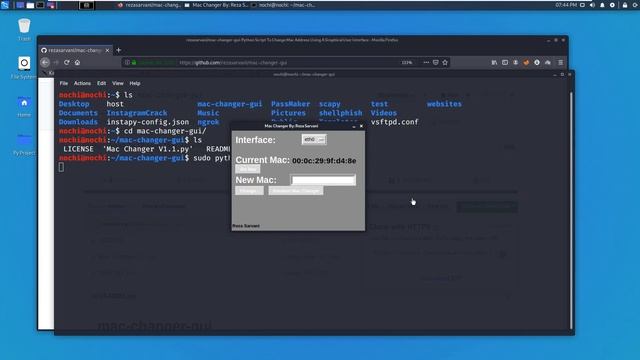Screen dimensions: 640x360
Task: Switch to mochi@mochi terminal taskbar item
Action: [x=283, y=5]
